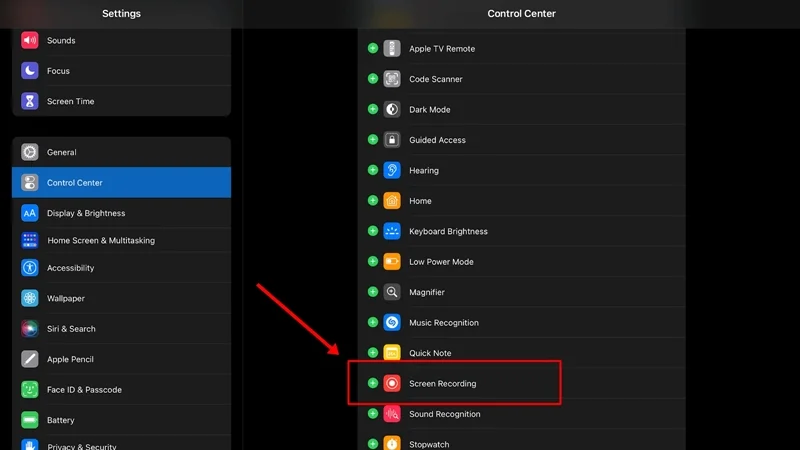Open Screen Time settings
Image resolution: width=800 pixels, height=450 pixels.
[x=121, y=101]
